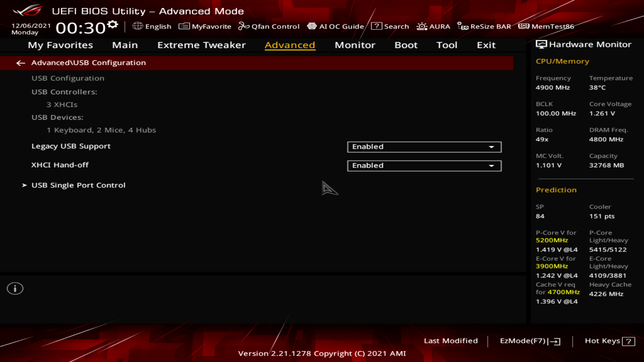644x362 pixels.
Task: Open MyFavorite list icon
Action: (x=184, y=26)
